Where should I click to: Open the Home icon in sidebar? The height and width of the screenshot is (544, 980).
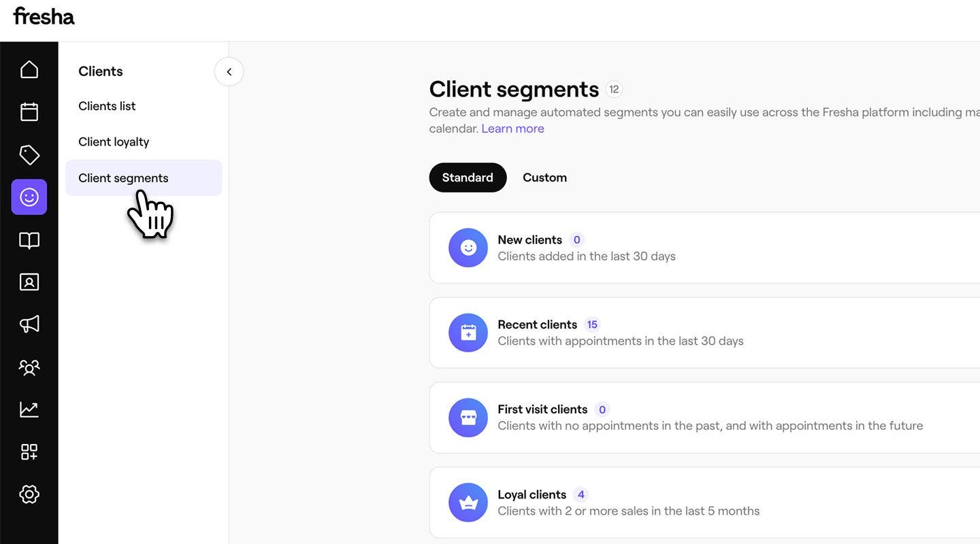[29, 69]
